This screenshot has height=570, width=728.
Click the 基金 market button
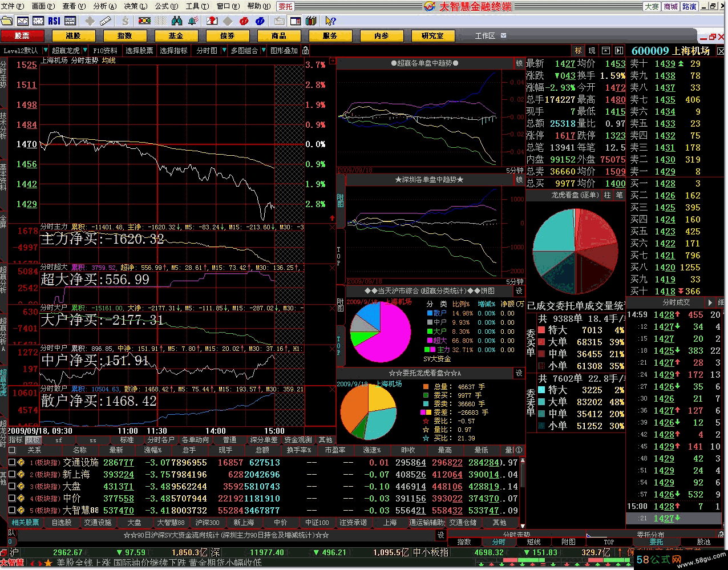[176, 35]
